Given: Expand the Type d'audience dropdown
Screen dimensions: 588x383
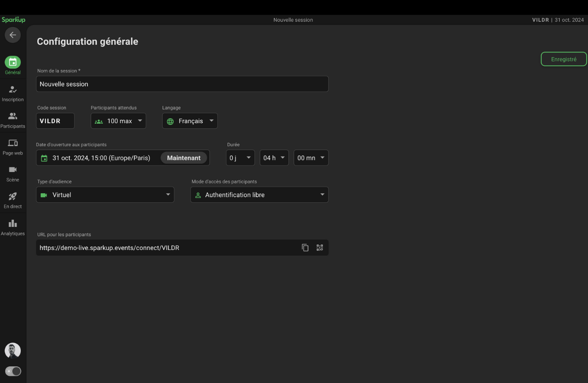Looking at the screenshot, I should coord(105,195).
